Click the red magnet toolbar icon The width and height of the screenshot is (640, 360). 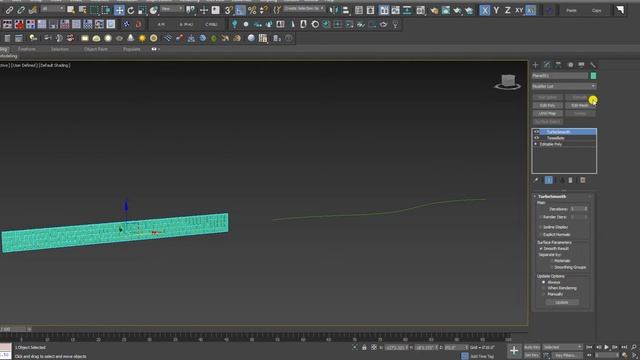tap(138, 24)
